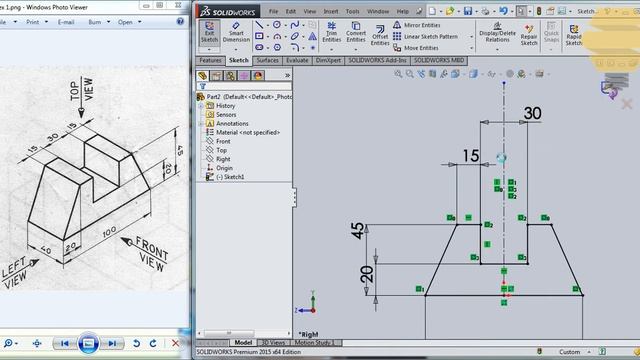Open the View menu
Screen dimensions: 640x360
tap(310, 11)
